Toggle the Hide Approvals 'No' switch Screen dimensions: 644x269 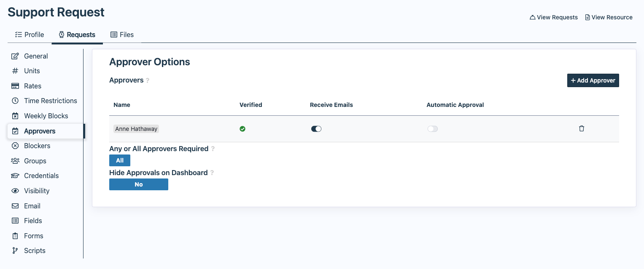click(139, 184)
